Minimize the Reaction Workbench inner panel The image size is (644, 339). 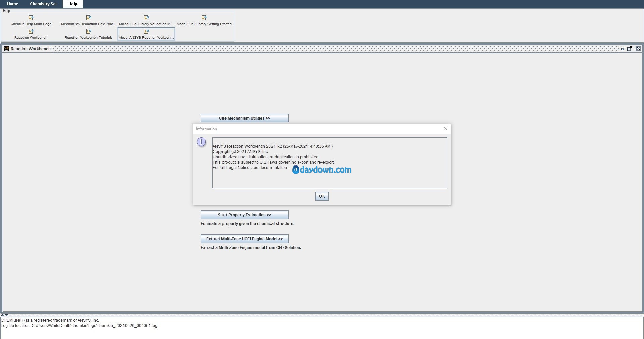pyautogui.click(x=623, y=48)
